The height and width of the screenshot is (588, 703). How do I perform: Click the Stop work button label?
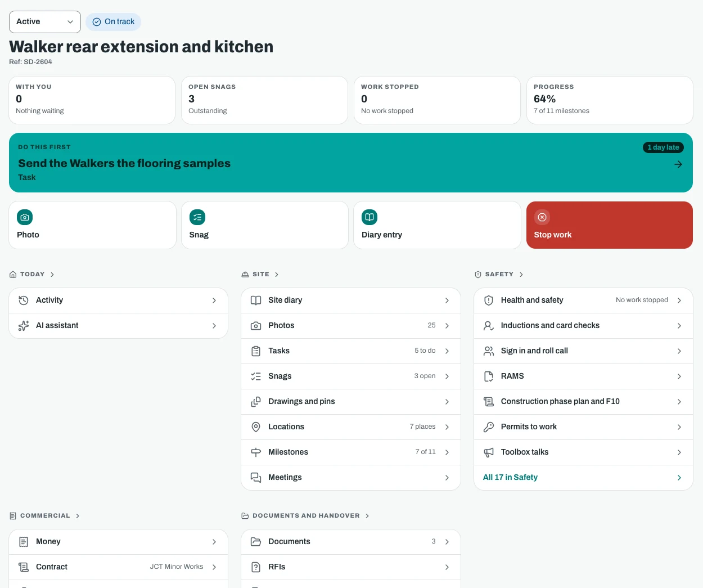coord(553,235)
